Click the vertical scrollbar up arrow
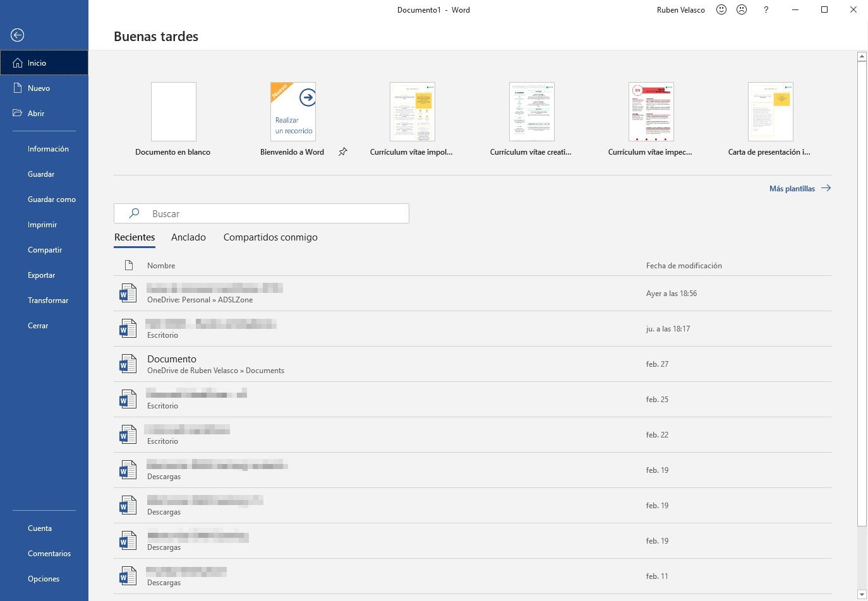868x601 pixels. point(862,57)
